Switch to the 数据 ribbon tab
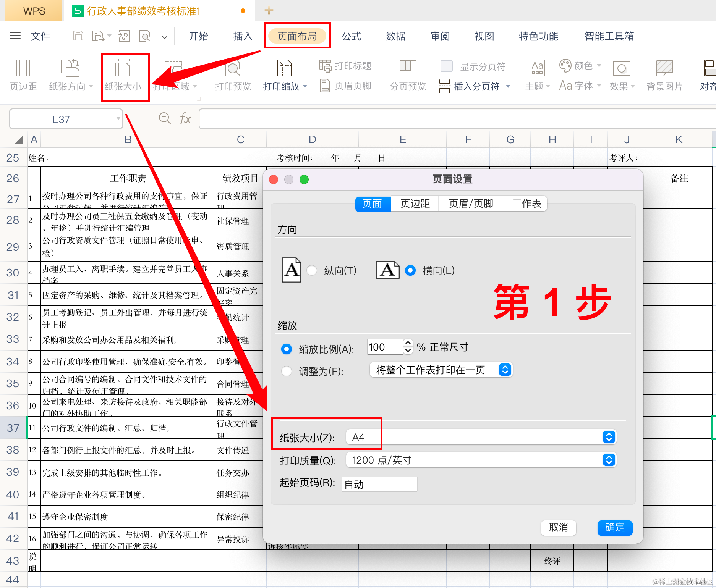 tap(396, 36)
